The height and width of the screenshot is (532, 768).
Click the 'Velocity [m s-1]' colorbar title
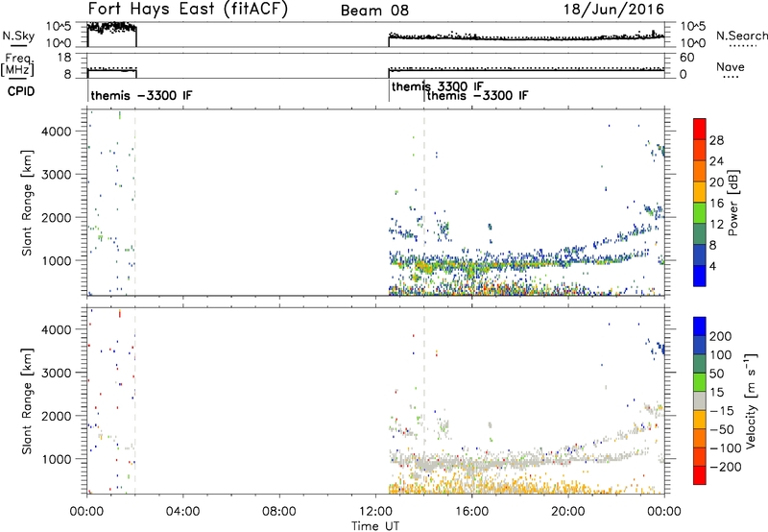(750, 400)
